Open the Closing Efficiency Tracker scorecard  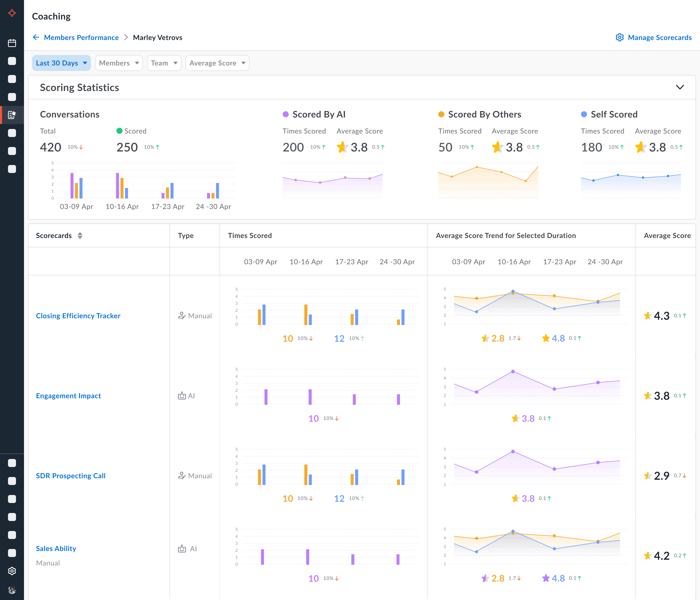point(78,315)
